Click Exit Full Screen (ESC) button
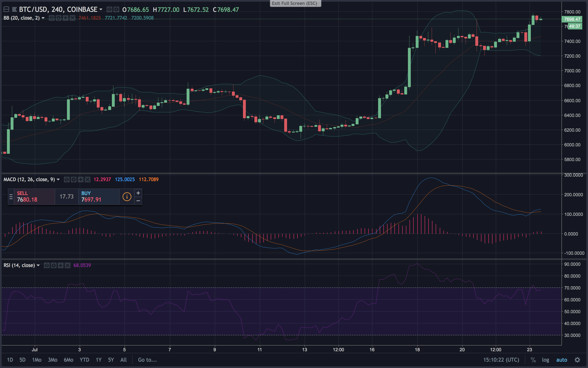 tap(295, 3)
